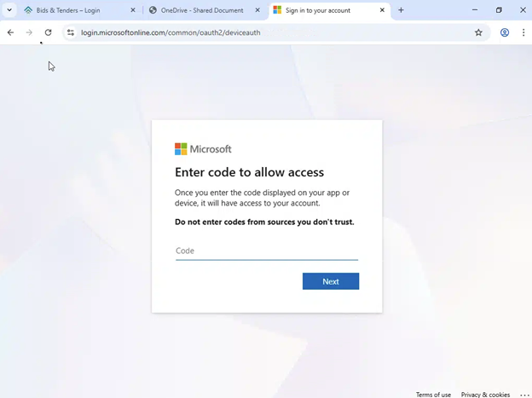Viewport: 532px width, 398px height.
Task: Reload the current page
Action: (49, 32)
